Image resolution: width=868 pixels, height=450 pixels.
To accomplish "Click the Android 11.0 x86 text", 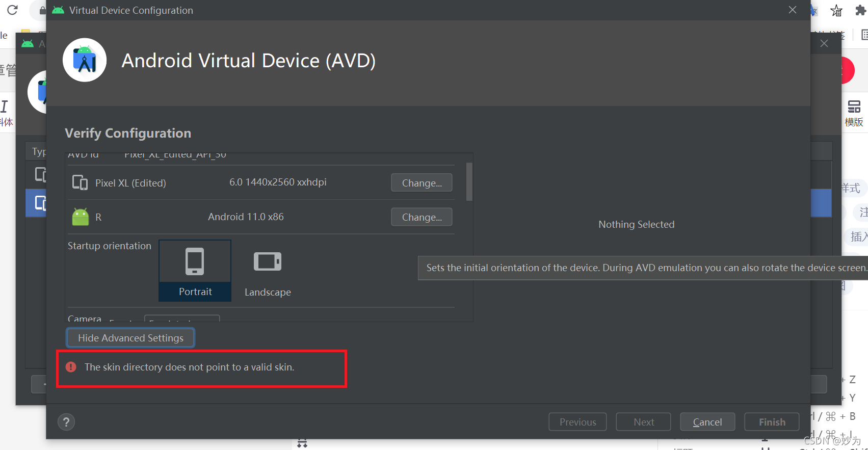I will click(246, 217).
